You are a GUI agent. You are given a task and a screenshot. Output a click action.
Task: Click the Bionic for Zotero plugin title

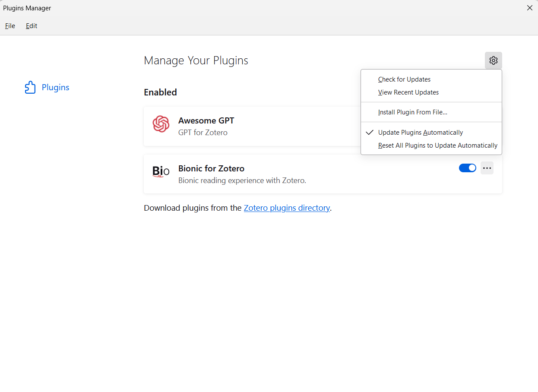point(211,168)
